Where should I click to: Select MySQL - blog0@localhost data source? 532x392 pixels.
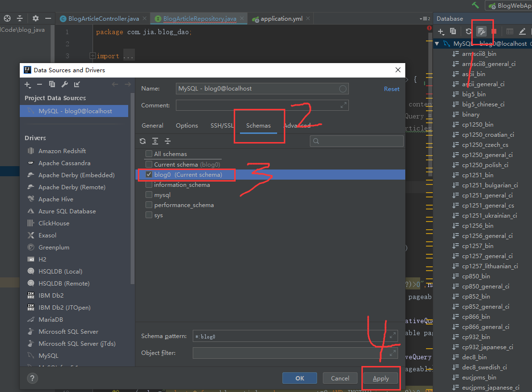[74, 111]
